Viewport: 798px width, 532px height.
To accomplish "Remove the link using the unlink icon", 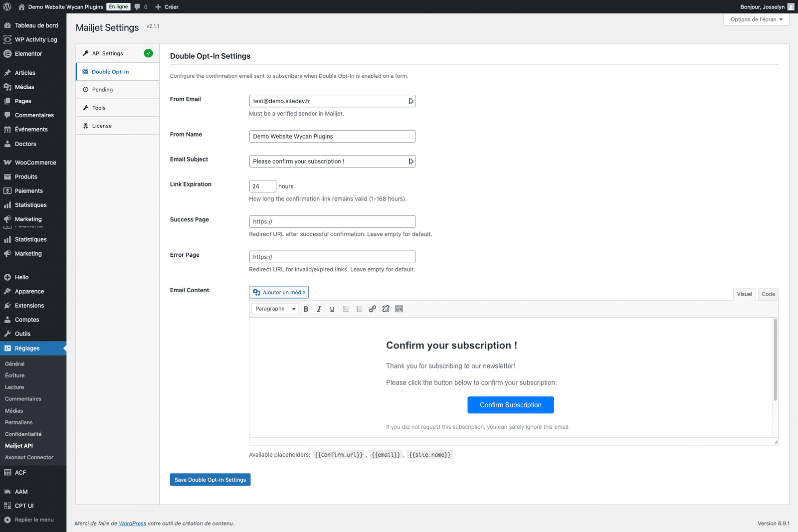I will pyautogui.click(x=386, y=309).
